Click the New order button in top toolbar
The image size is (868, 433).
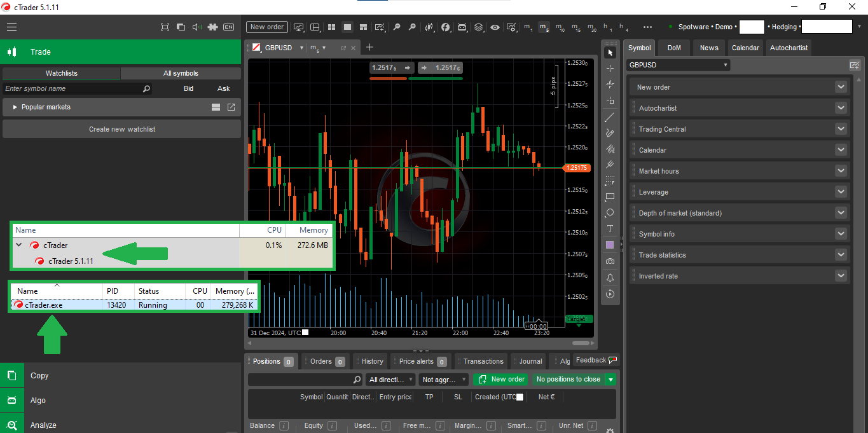point(267,27)
